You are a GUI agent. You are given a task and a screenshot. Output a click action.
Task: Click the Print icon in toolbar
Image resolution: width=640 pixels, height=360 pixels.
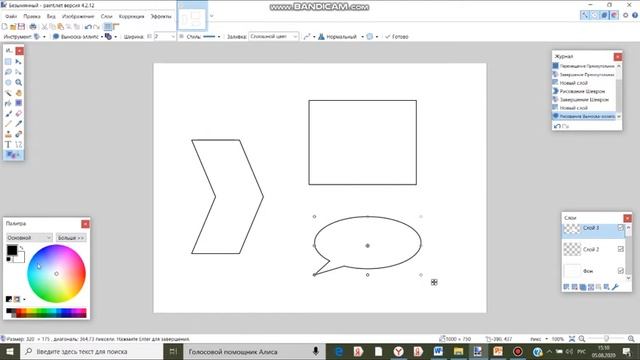33,27
